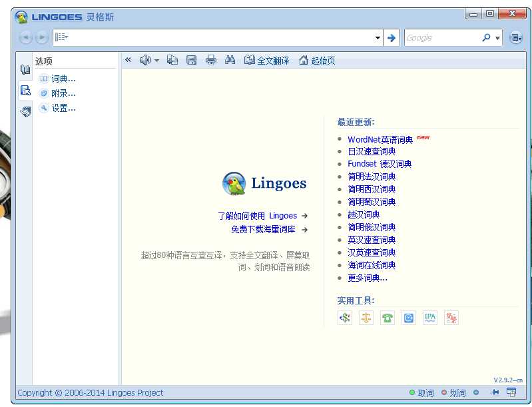Open 简明俄汉词典 link

click(372, 227)
